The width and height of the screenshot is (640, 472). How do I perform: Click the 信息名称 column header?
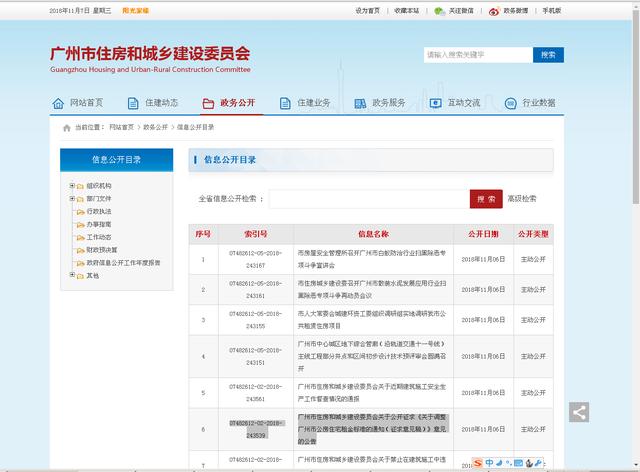coord(373,234)
